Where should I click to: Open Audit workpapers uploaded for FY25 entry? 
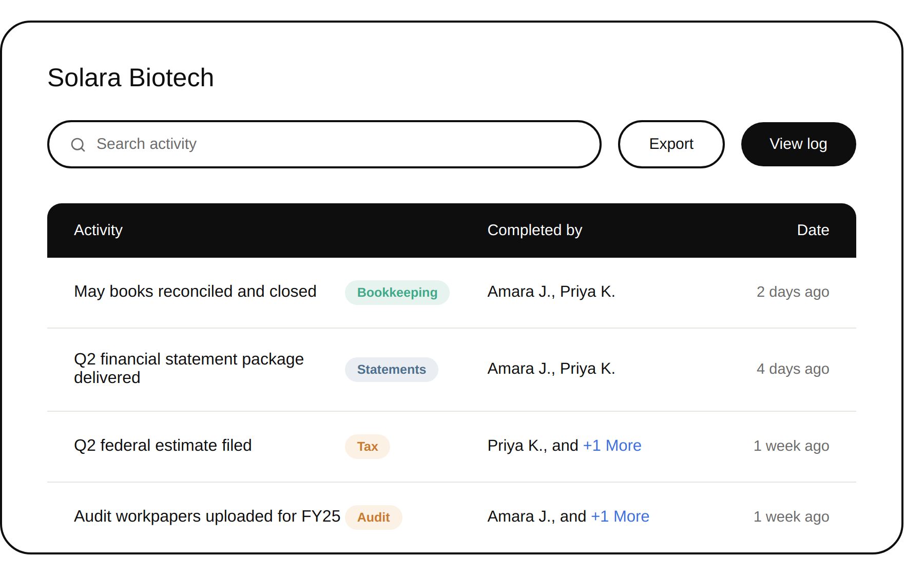(207, 516)
